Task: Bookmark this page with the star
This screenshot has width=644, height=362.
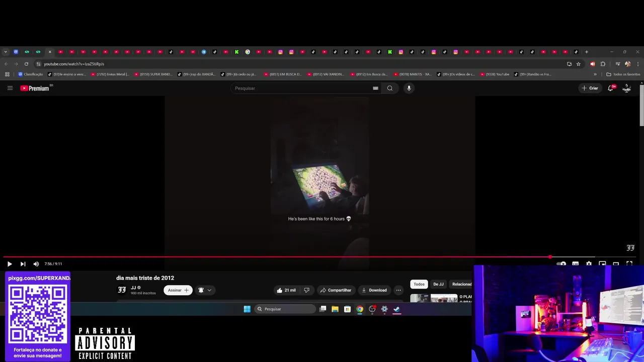Action: 579,64
